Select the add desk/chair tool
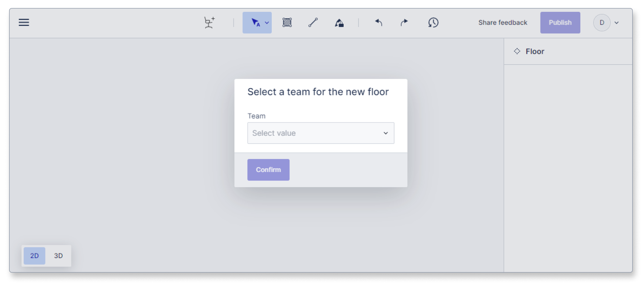Viewport: 644px width, 286px height. 209,22
